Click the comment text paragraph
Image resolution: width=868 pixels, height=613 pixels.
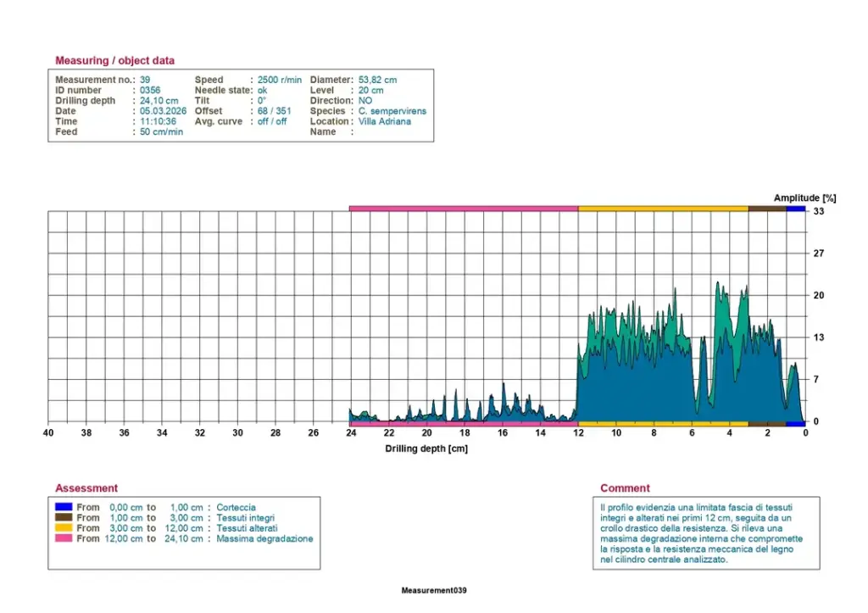(x=701, y=533)
